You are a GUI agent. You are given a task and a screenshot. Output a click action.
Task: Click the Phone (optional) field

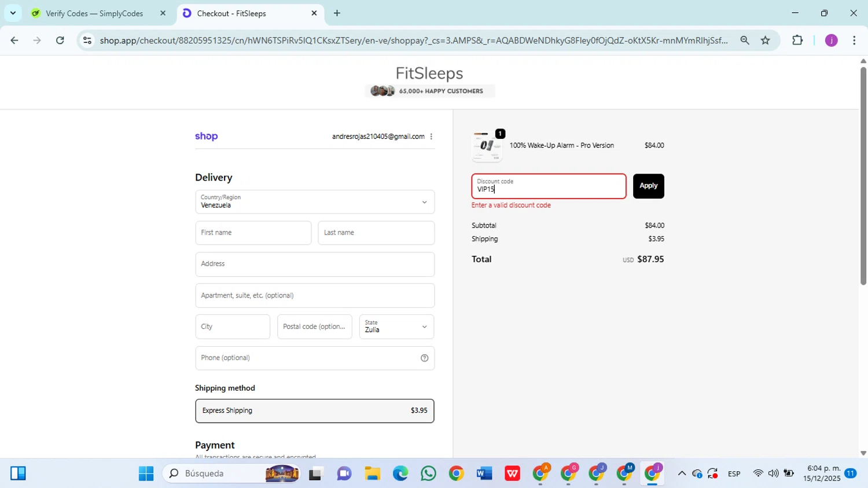(315, 358)
